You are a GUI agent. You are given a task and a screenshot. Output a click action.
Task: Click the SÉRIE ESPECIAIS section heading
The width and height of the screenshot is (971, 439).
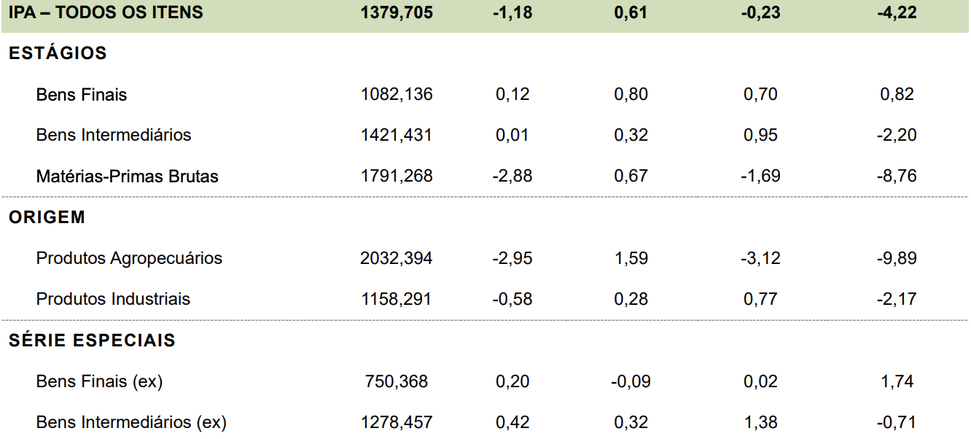(92, 340)
